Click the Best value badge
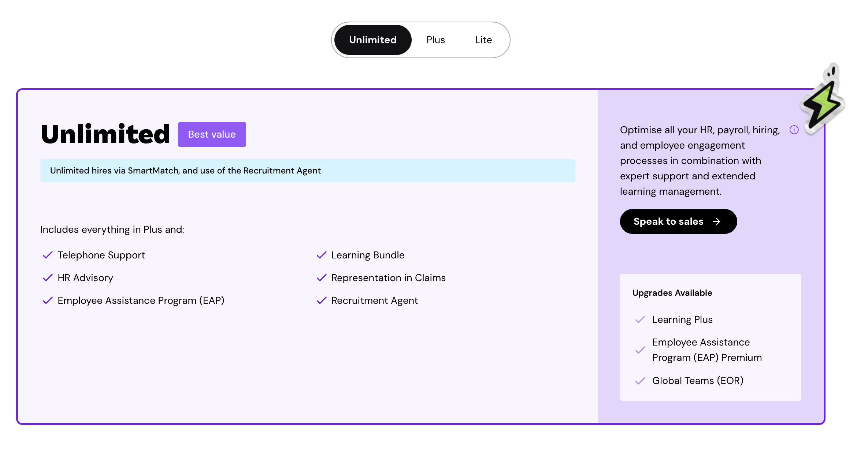The height and width of the screenshot is (459, 868). [212, 134]
